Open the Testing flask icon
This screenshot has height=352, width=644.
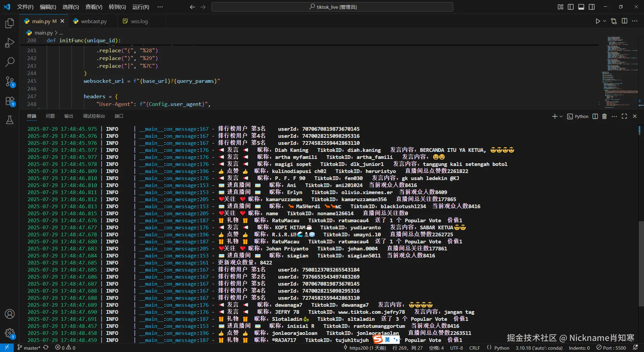pyautogui.click(x=10, y=120)
